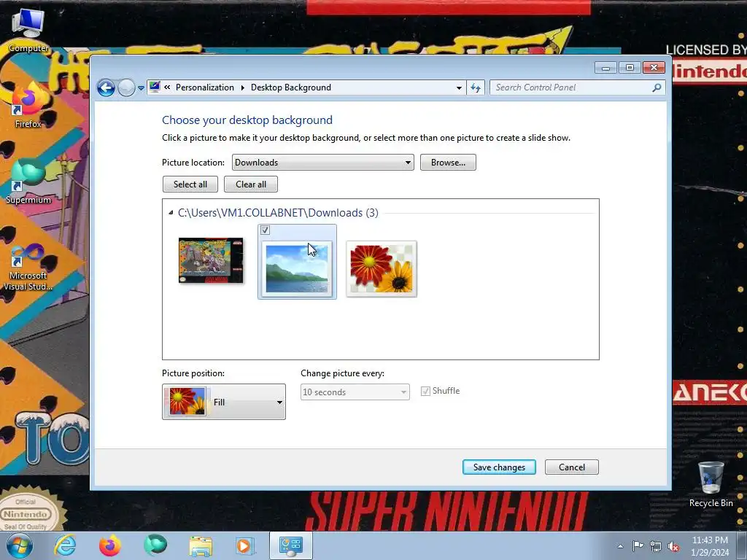The height and width of the screenshot is (560, 747).
Task: Open the address bar history dropdown
Action: [459, 87]
